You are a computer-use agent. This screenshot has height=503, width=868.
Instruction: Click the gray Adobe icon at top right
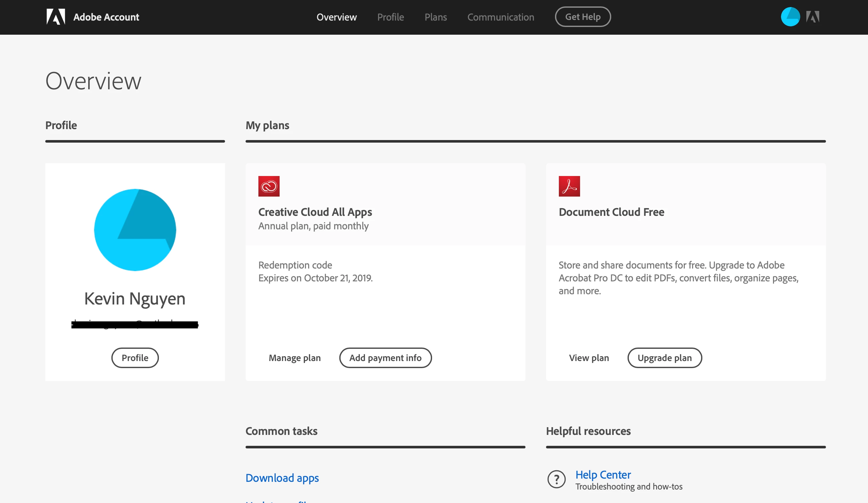(813, 17)
